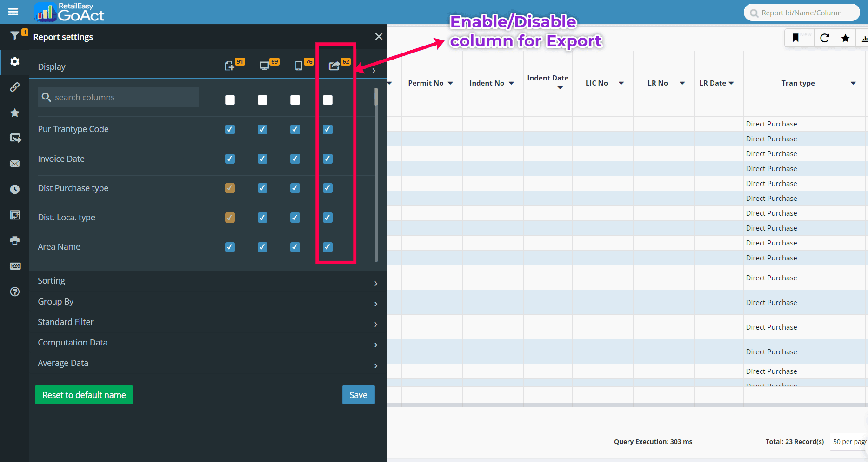Open the help question mark icon
Screen dimensions: 868x464
click(15, 292)
